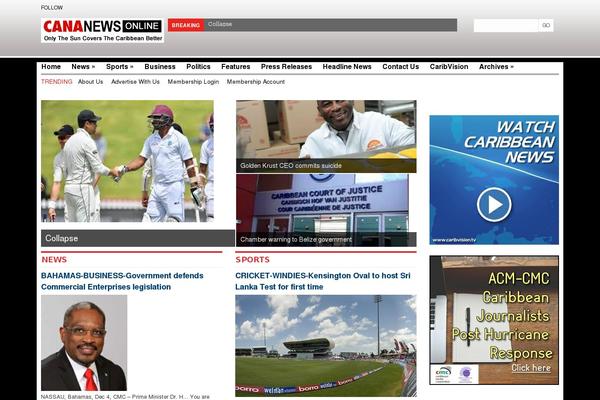Click the ACM-CMC Caribbean Journalists banner
The width and height of the screenshot is (600, 400).
(x=494, y=320)
